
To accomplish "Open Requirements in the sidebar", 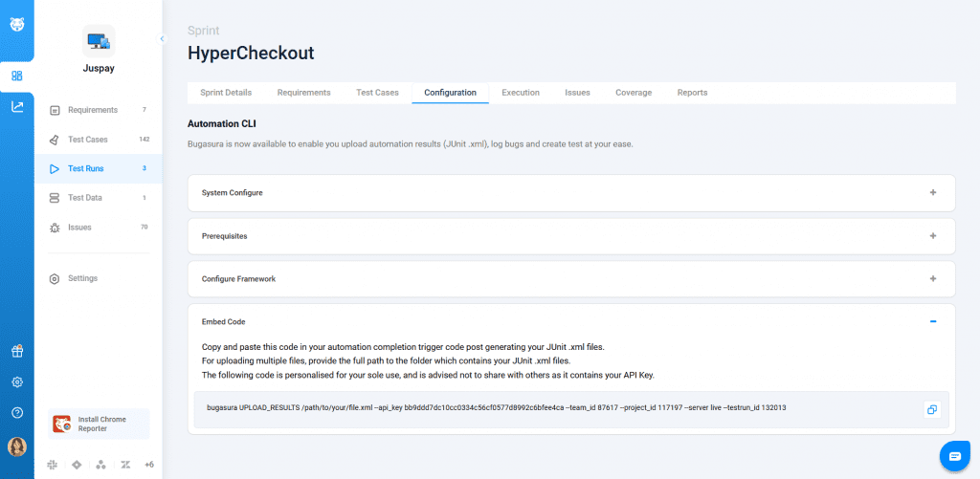I will click(99, 110).
